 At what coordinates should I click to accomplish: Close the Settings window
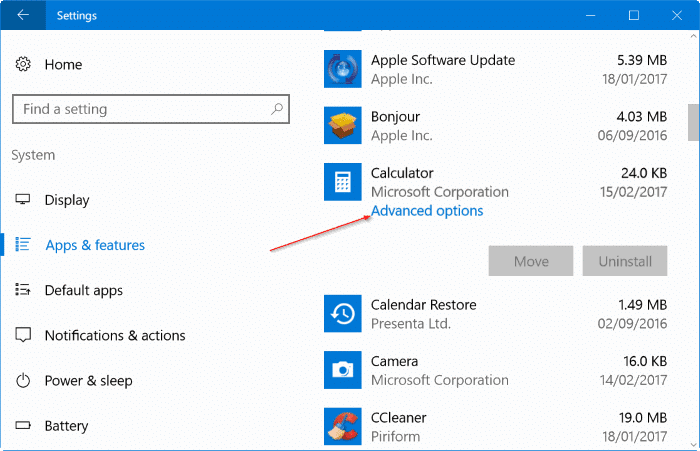(x=677, y=15)
